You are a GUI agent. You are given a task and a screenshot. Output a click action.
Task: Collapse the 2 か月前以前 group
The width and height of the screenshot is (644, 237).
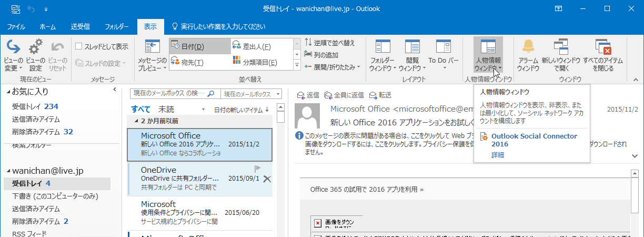coord(137,121)
